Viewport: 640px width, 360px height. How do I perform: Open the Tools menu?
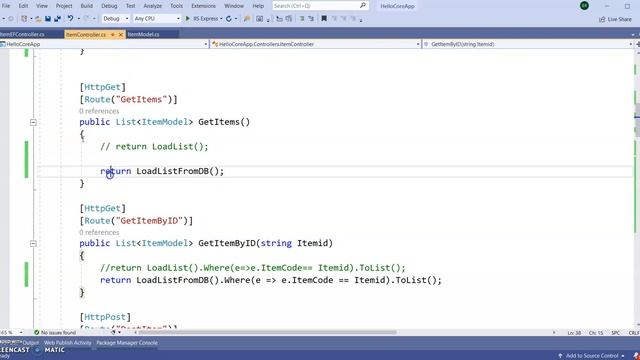pos(176,6)
